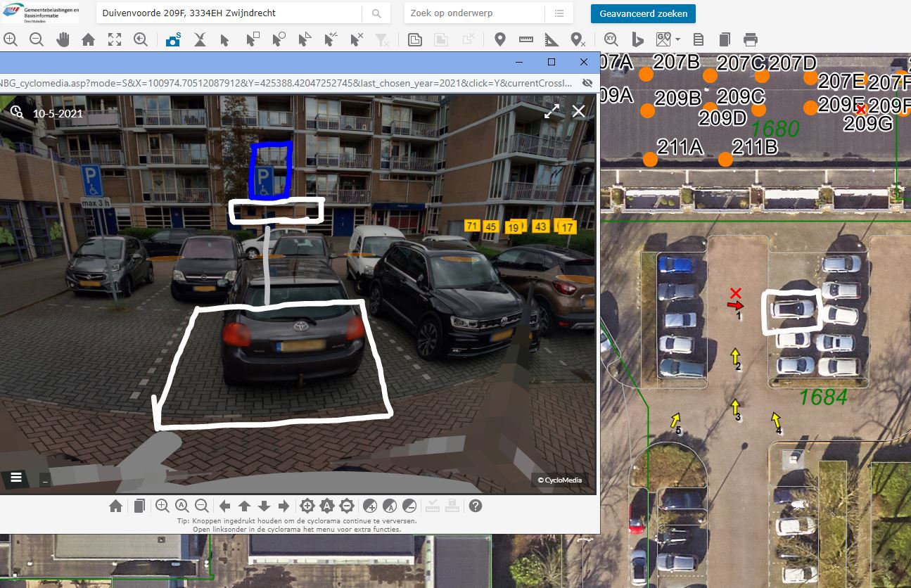Activate the pan hand tool

(63, 39)
